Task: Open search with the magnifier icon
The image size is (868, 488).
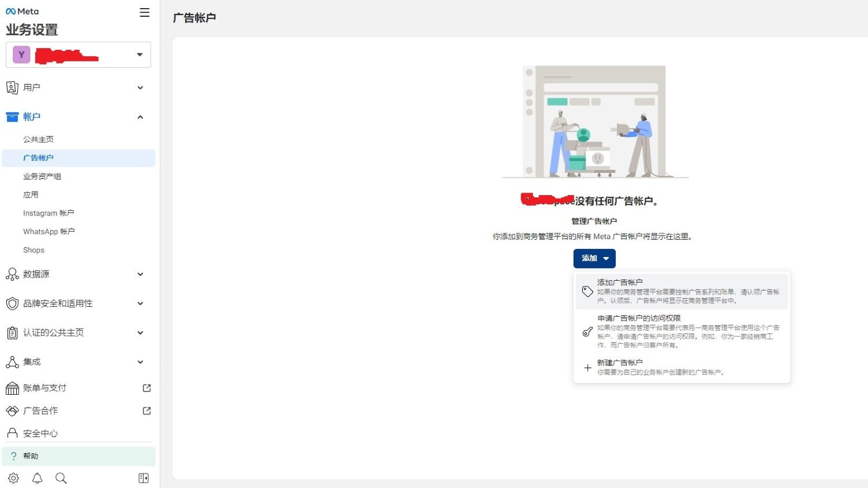Action: point(61,478)
